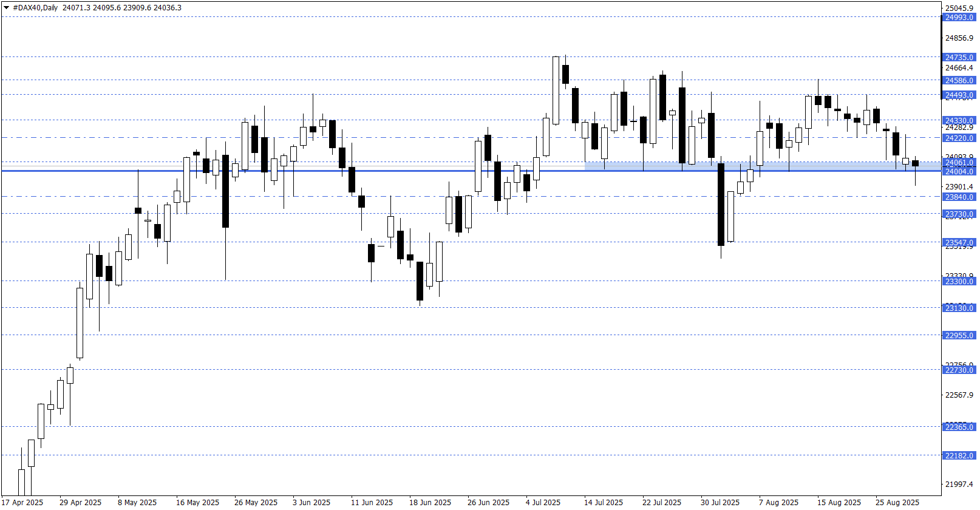Select the 23130.0 level label
Viewport: 980px width, 510px height.
pyautogui.click(x=959, y=308)
